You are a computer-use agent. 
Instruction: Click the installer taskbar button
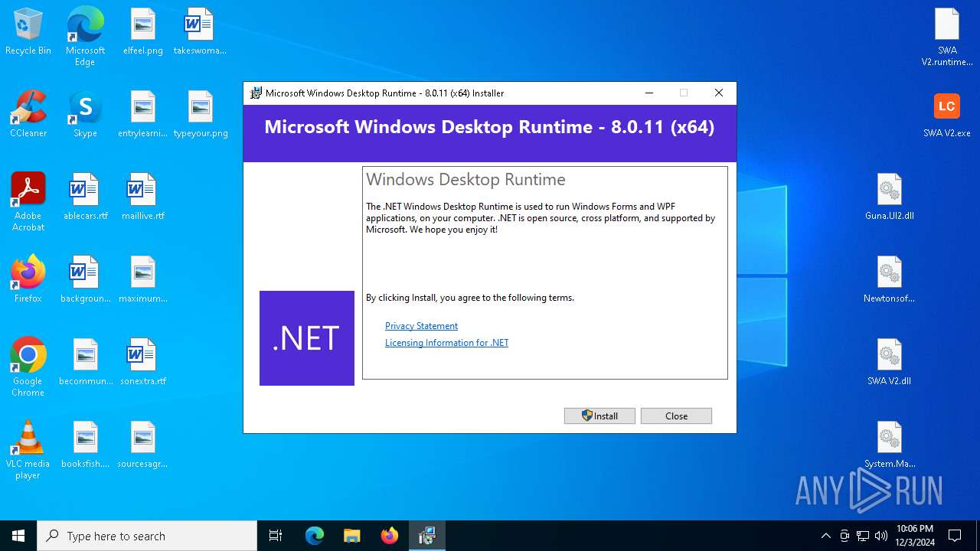point(426,536)
